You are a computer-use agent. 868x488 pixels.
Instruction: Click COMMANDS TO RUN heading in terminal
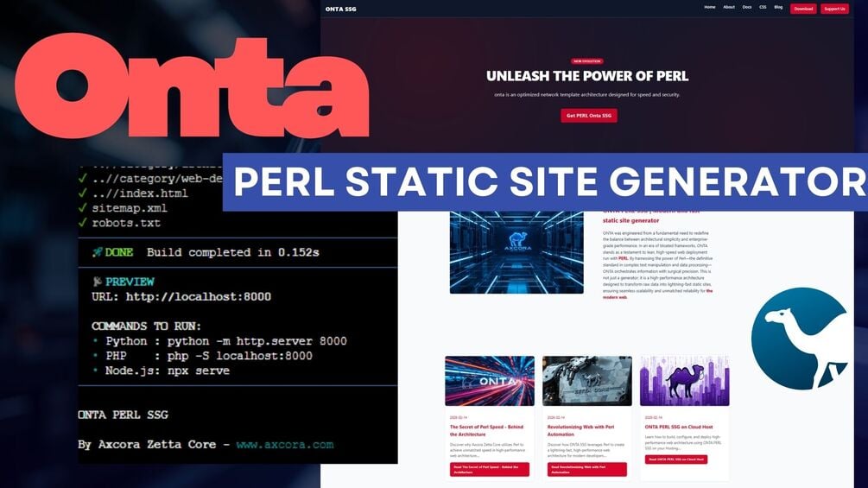146,326
